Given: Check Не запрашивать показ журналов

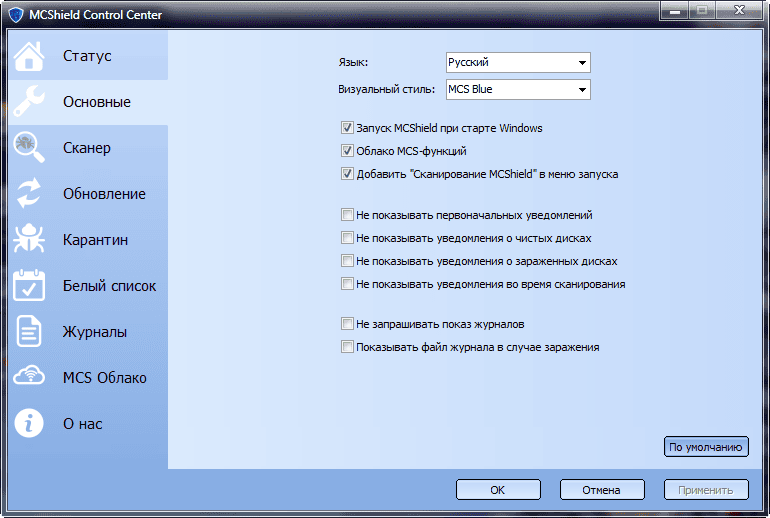Looking at the screenshot, I should [x=347, y=324].
